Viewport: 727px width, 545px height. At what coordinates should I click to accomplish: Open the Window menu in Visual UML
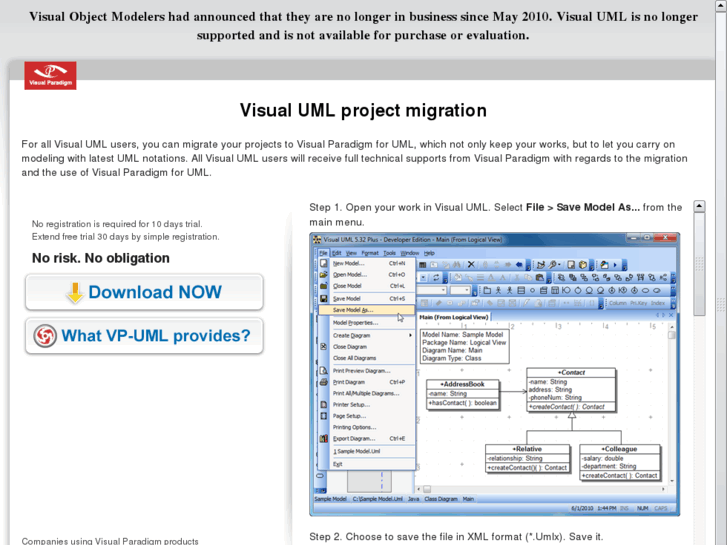(x=409, y=253)
